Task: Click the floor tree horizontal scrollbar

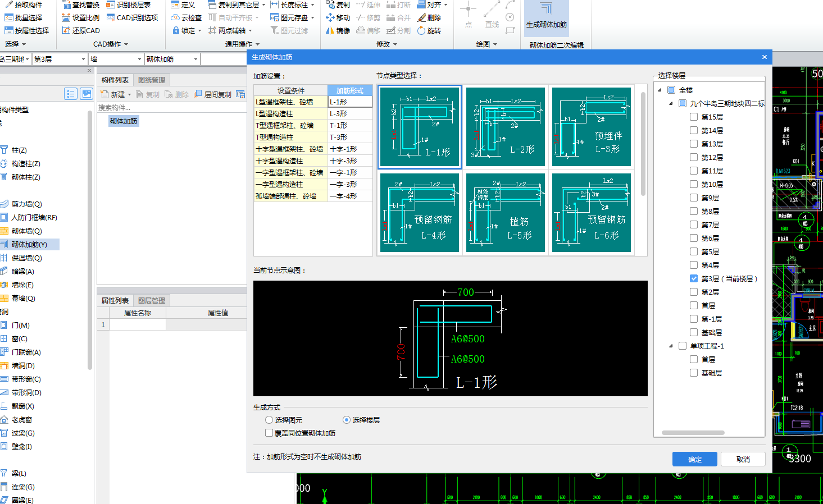Action: (x=693, y=433)
